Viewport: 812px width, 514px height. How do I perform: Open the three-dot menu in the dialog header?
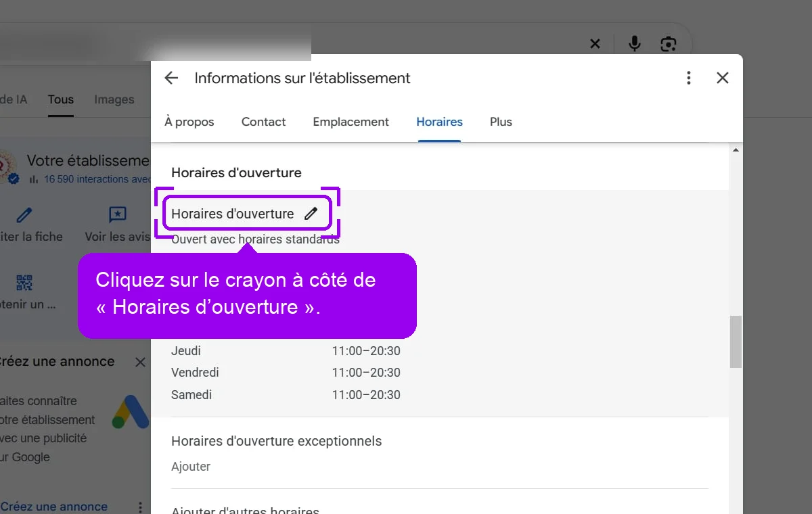click(x=689, y=78)
